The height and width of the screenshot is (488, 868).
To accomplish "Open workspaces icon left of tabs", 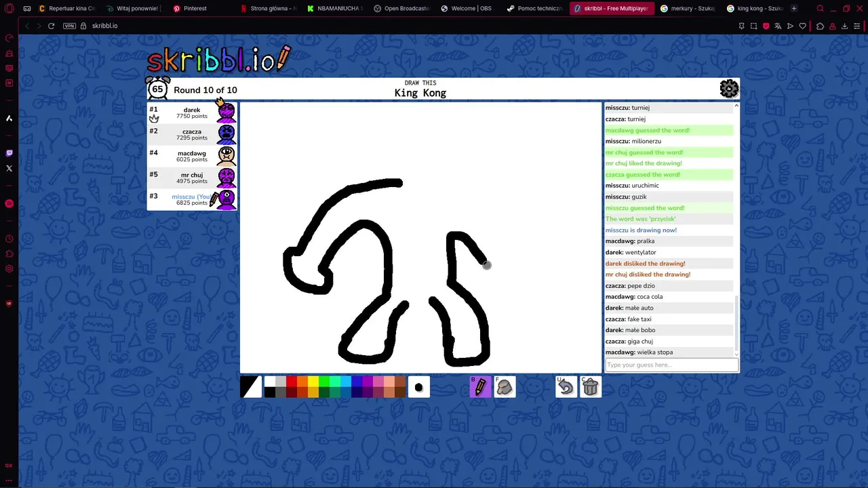I will coord(27,8).
